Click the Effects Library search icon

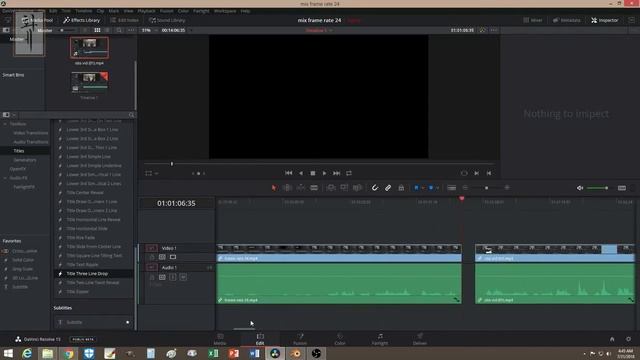pyautogui.click(x=131, y=115)
